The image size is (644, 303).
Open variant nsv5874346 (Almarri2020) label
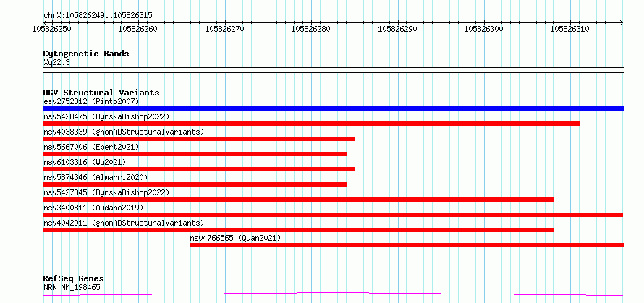pos(96,177)
